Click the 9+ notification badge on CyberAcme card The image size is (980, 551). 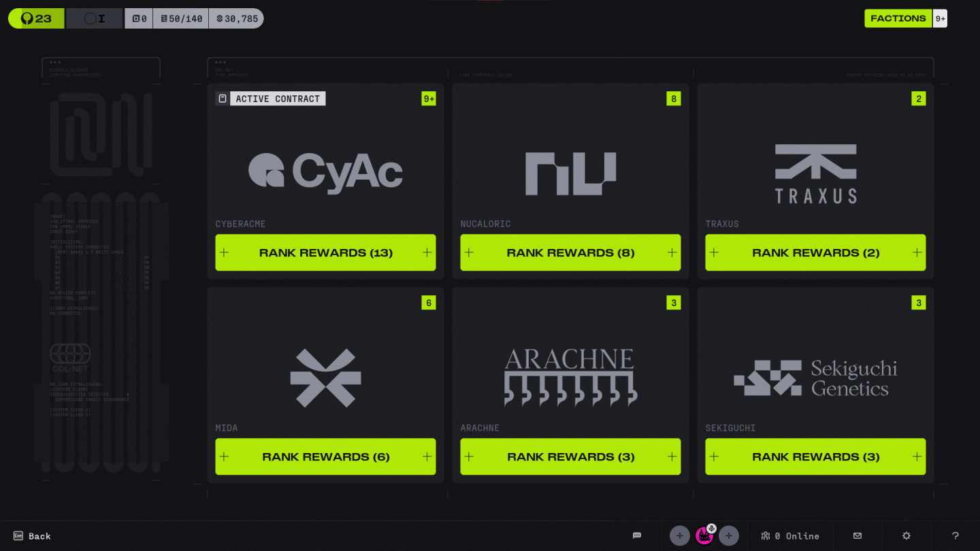tap(429, 99)
